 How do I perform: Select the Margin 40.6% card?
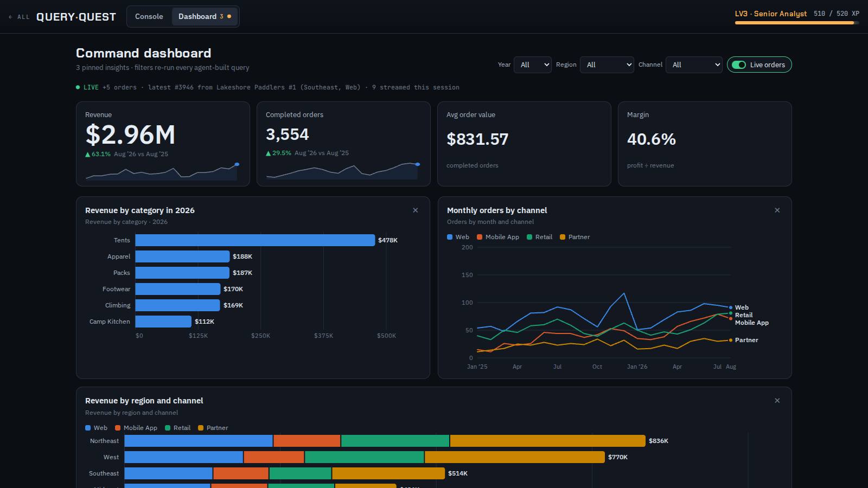click(705, 144)
